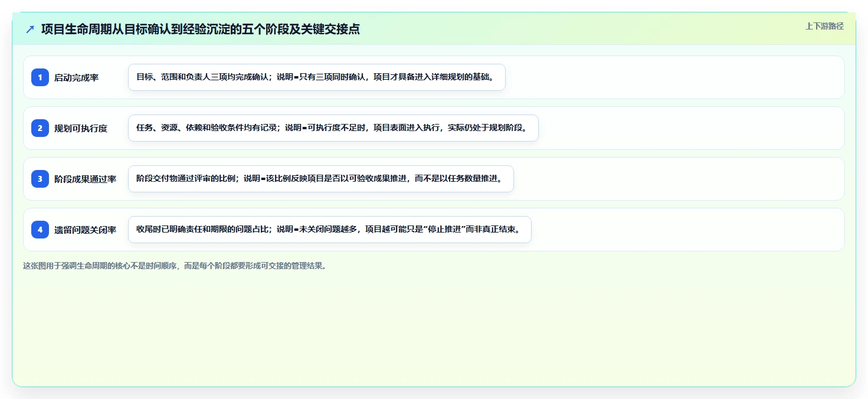This screenshot has width=868, height=399.
Task: Click the 阶段成果通过率 label
Action: click(x=85, y=179)
